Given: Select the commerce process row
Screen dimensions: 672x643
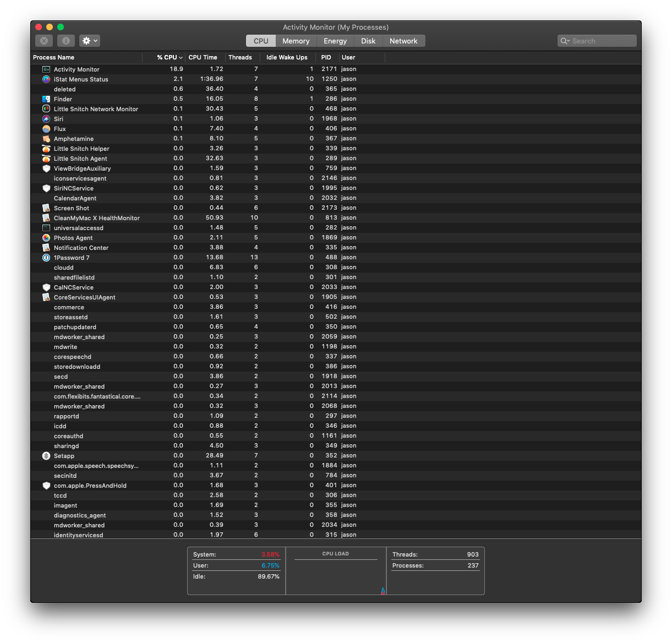Looking at the screenshot, I should click(336, 307).
